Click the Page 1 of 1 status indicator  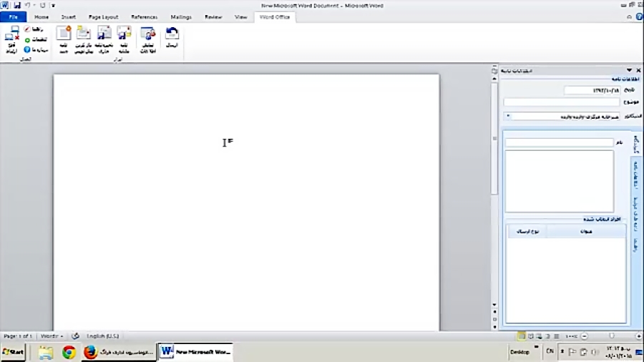(x=18, y=336)
